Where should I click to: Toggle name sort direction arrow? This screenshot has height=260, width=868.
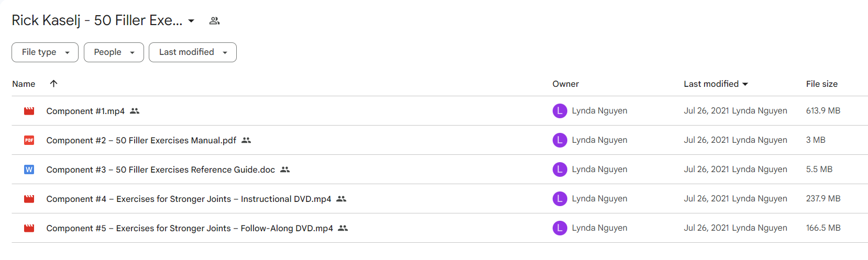click(53, 84)
